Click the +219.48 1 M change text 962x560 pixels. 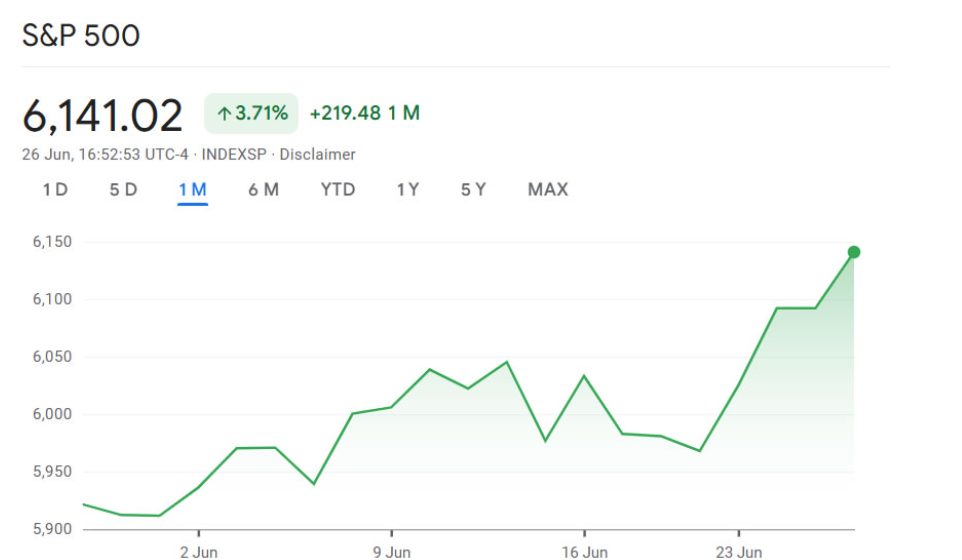(x=365, y=113)
